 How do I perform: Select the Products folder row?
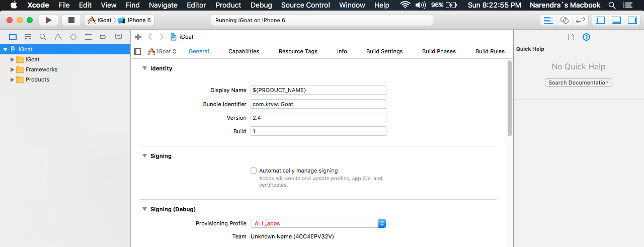point(65,79)
